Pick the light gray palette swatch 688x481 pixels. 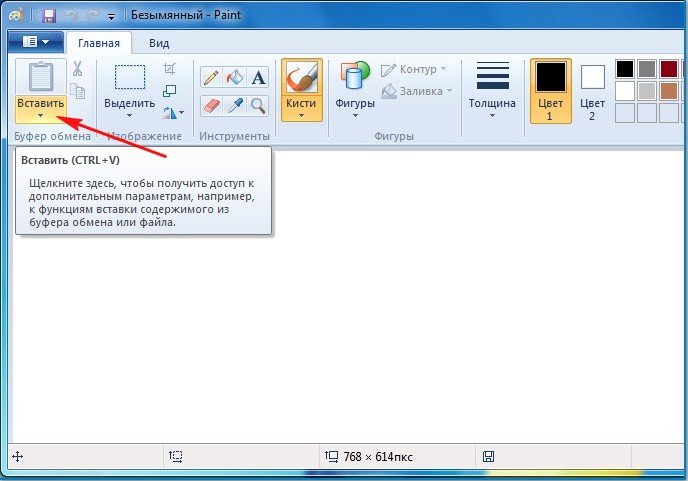click(647, 91)
